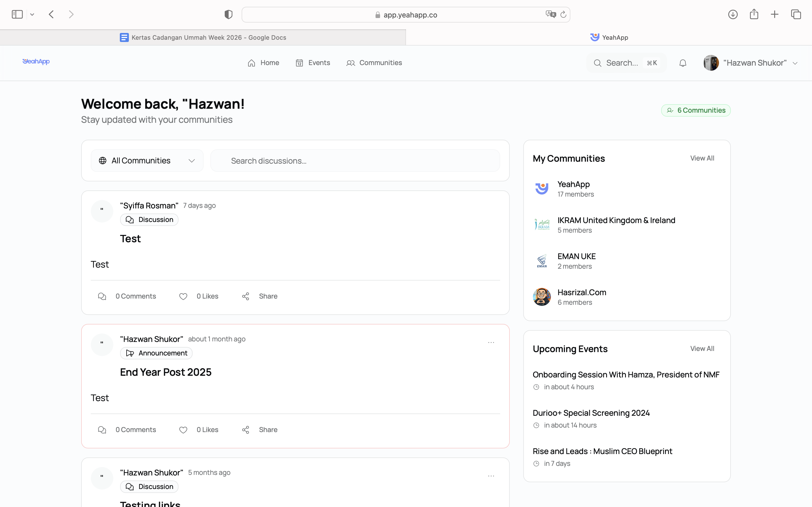Viewport: 812px width, 507px height.
Task: Open the All Communities filter dropdown
Action: click(147, 160)
